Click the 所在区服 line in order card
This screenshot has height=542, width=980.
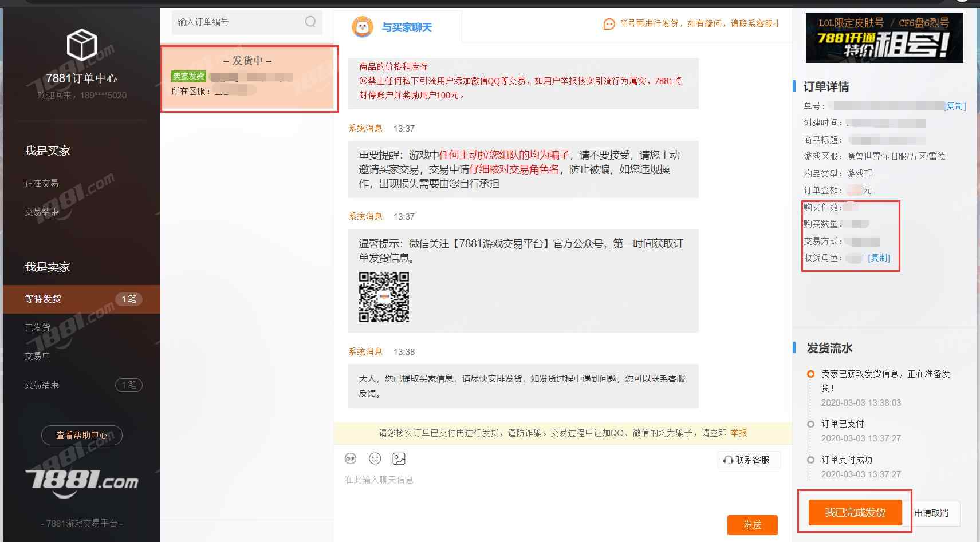point(213,91)
